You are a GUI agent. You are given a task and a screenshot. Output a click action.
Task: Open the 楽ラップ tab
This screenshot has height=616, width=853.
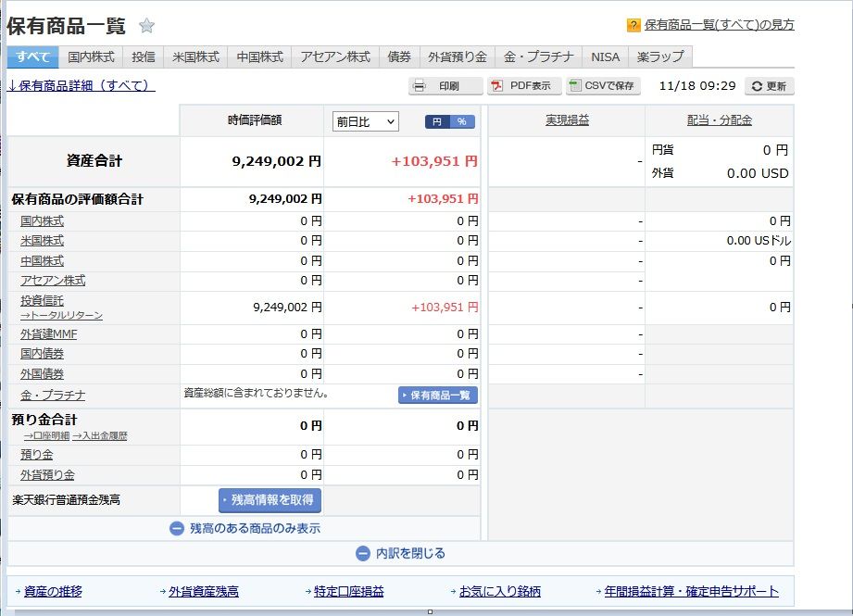point(660,57)
